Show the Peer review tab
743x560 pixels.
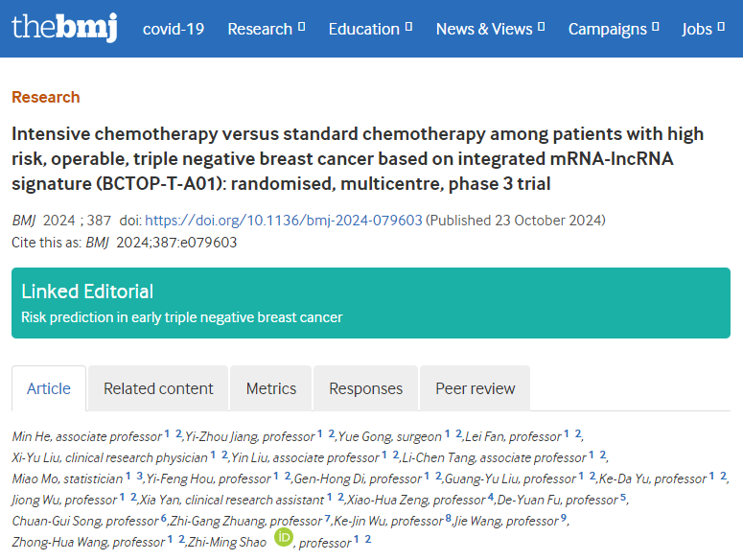pos(476,388)
